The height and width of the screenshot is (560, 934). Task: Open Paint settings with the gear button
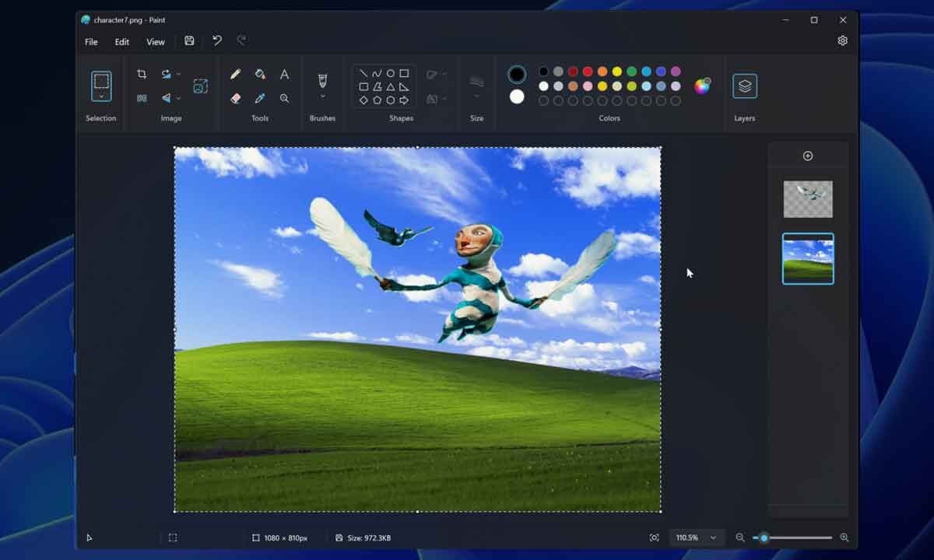coord(842,39)
